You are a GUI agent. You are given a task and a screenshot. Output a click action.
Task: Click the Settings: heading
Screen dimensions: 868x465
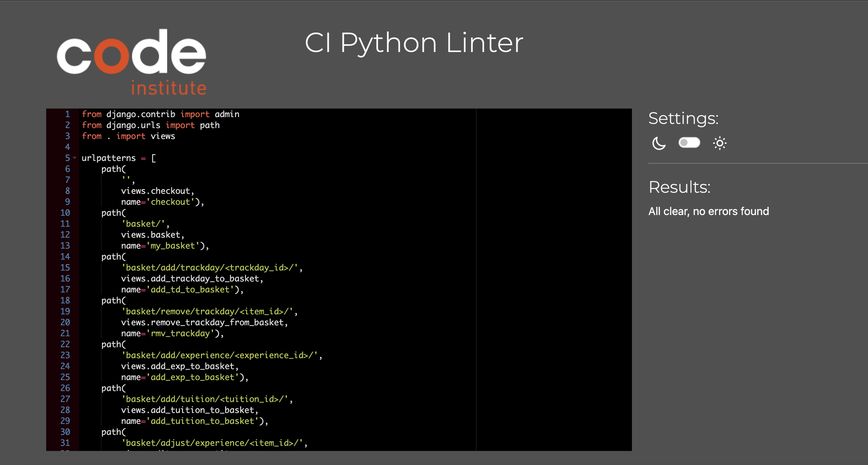[x=683, y=118]
